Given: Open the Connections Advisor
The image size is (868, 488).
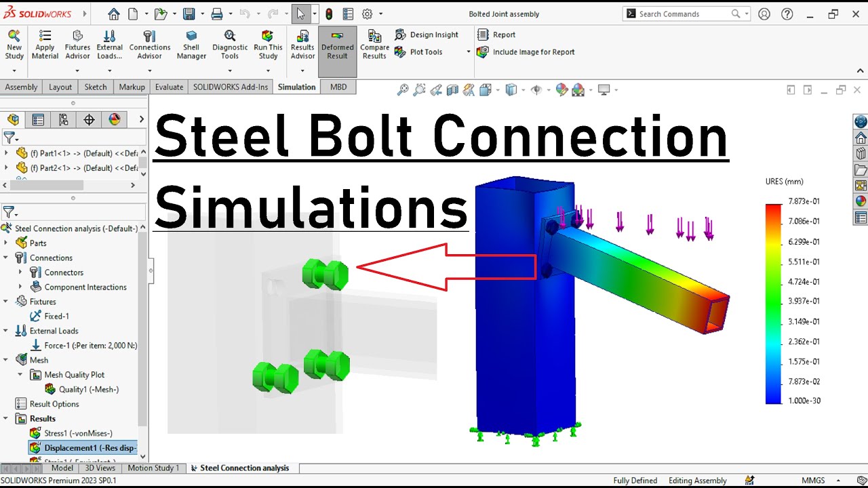Looking at the screenshot, I should pos(150,45).
